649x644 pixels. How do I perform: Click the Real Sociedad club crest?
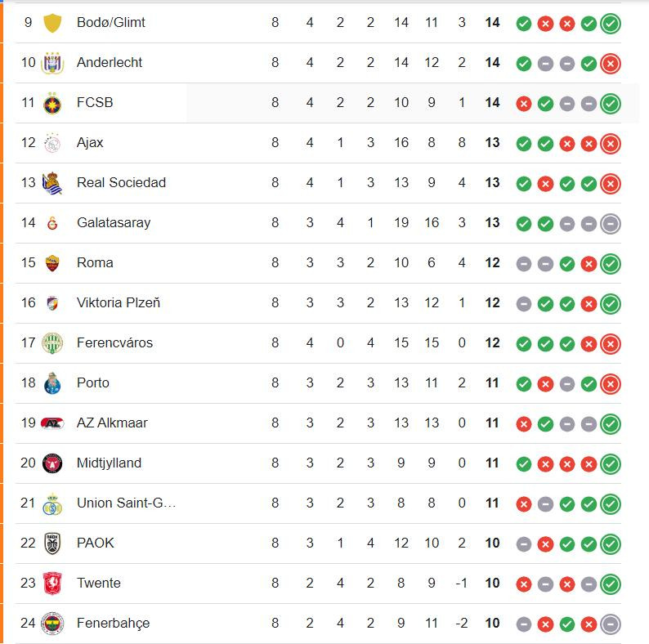(x=52, y=183)
